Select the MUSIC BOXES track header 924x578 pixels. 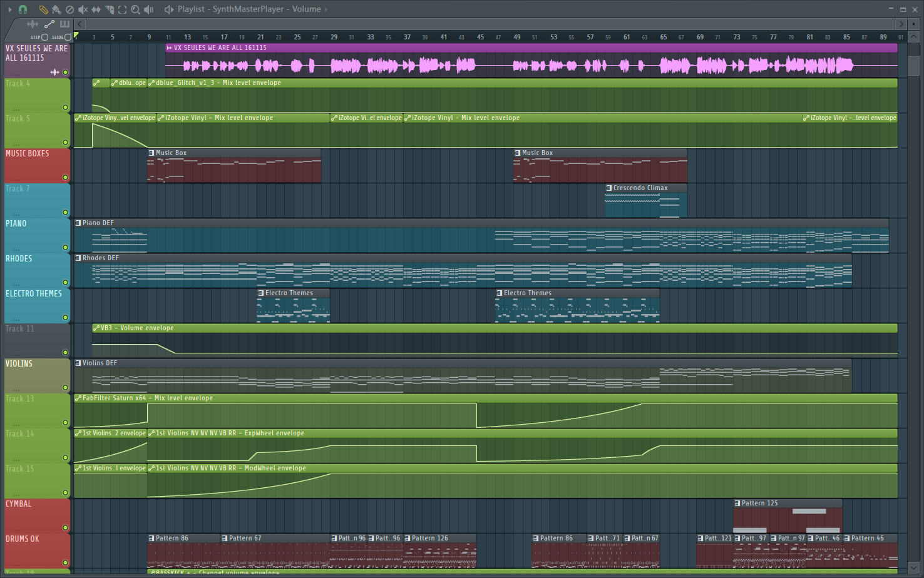click(x=37, y=166)
